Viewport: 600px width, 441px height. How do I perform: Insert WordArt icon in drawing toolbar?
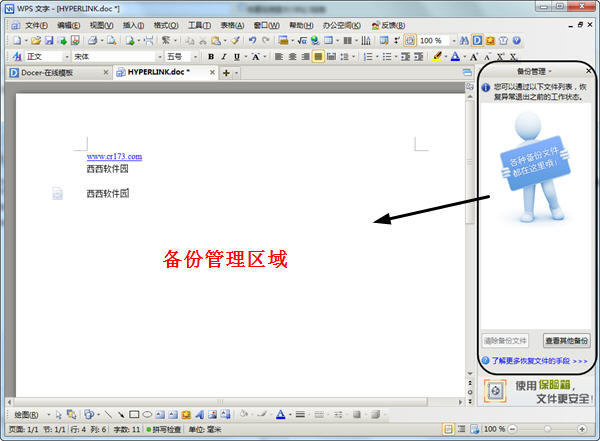coord(199,415)
